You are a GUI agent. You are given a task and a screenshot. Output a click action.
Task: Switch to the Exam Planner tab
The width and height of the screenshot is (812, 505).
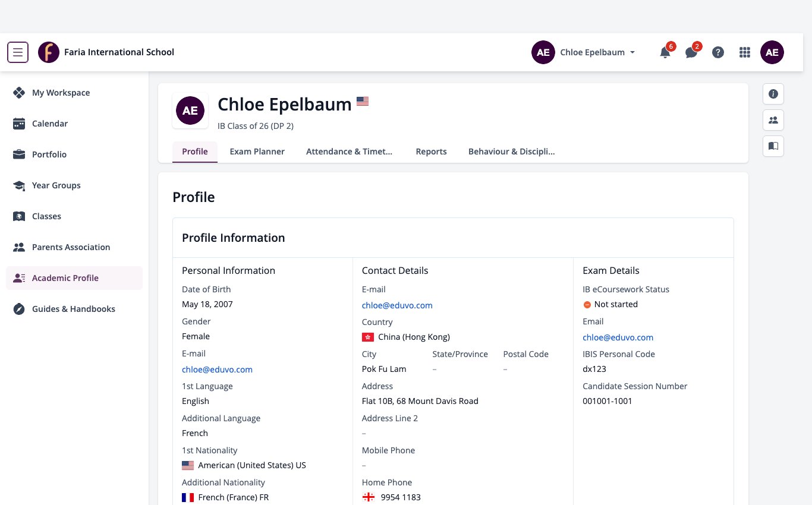(x=257, y=151)
